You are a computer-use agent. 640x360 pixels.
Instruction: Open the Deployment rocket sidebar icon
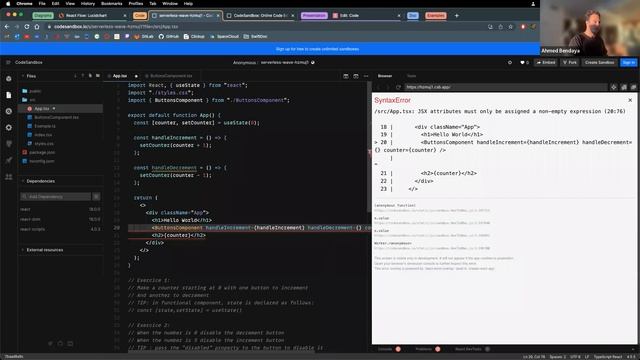pyautogui.click(x=9, y=160)
